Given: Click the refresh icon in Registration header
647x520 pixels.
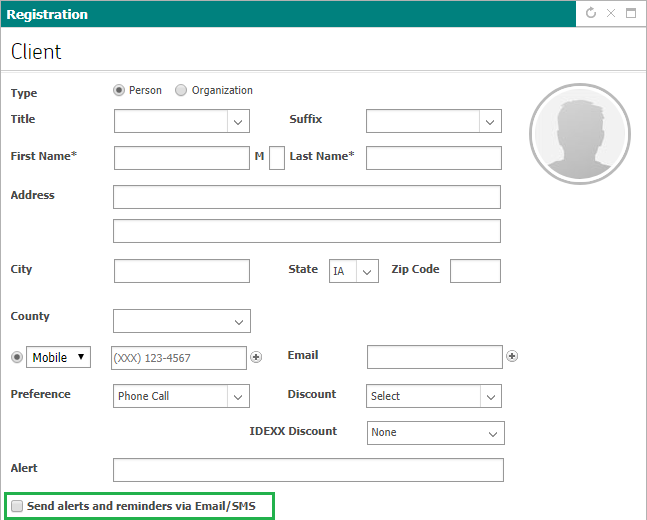Looking at the screenshot, I should pos(591,13).
